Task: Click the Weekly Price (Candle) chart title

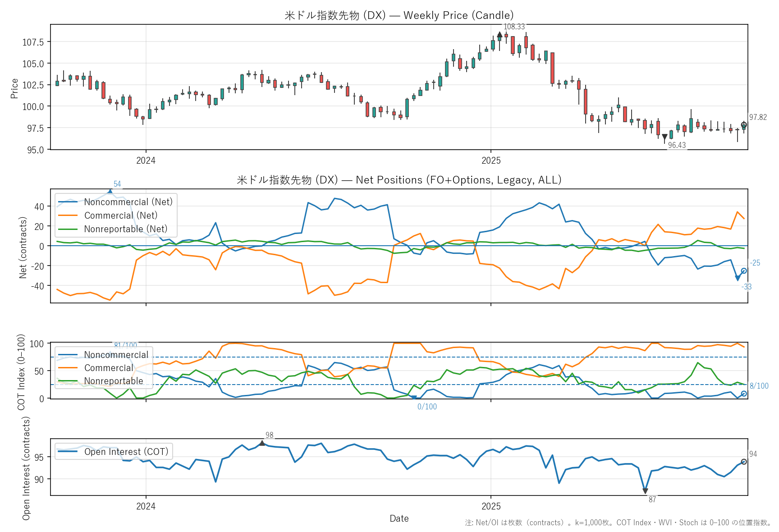Action: (x=399, y=15)
